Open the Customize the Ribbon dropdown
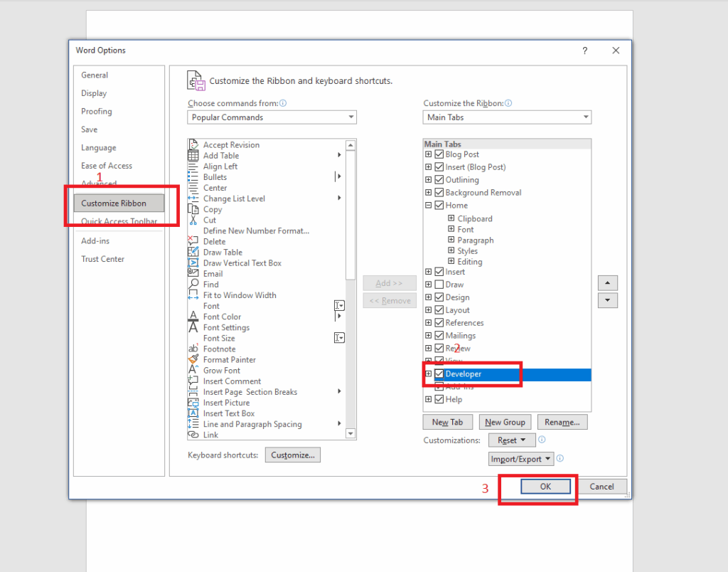 click(x=507, y=117)
